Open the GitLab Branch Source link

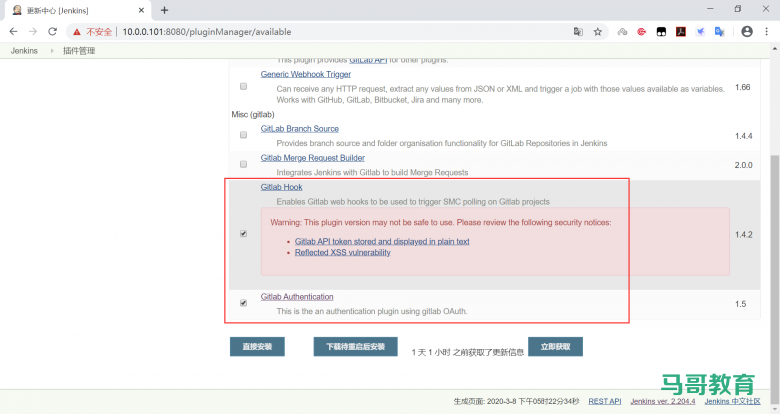[299, 129]
